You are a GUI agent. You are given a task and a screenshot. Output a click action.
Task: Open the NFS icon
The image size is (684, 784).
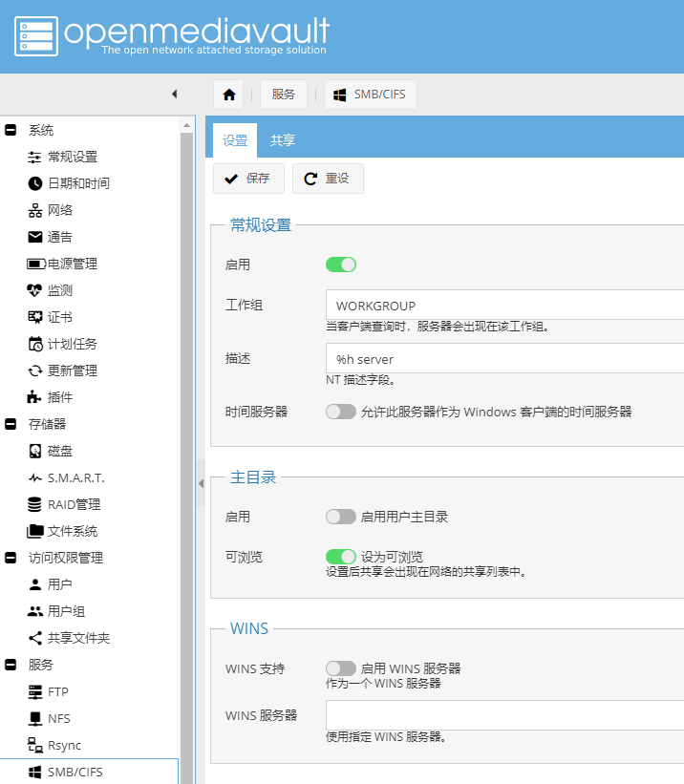[35, 718]
